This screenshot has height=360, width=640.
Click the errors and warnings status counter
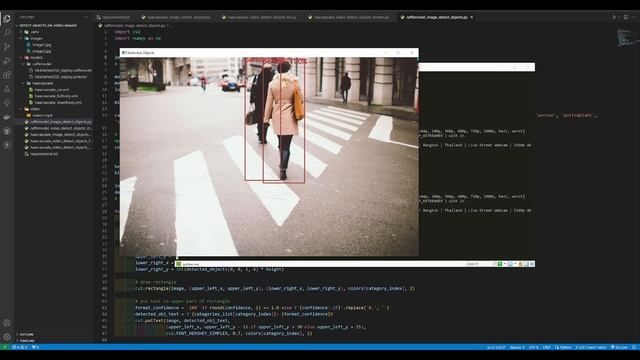pos(20,347)
